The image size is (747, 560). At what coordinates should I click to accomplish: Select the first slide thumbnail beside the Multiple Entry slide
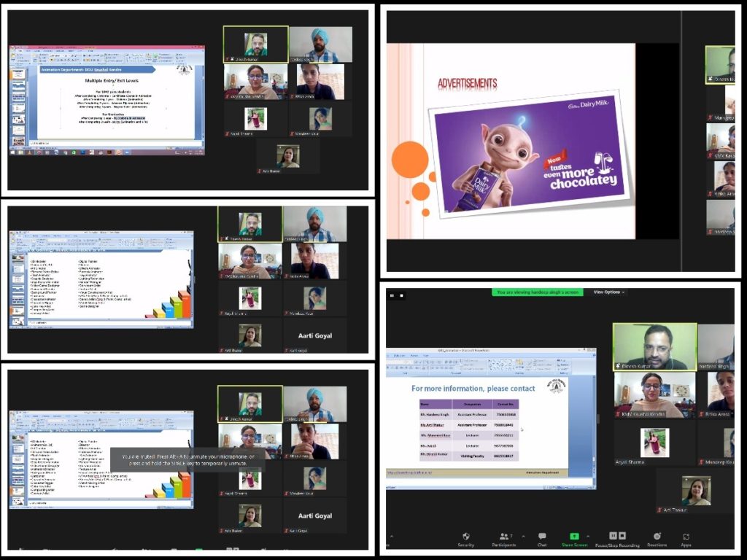(x=18, y=74)
